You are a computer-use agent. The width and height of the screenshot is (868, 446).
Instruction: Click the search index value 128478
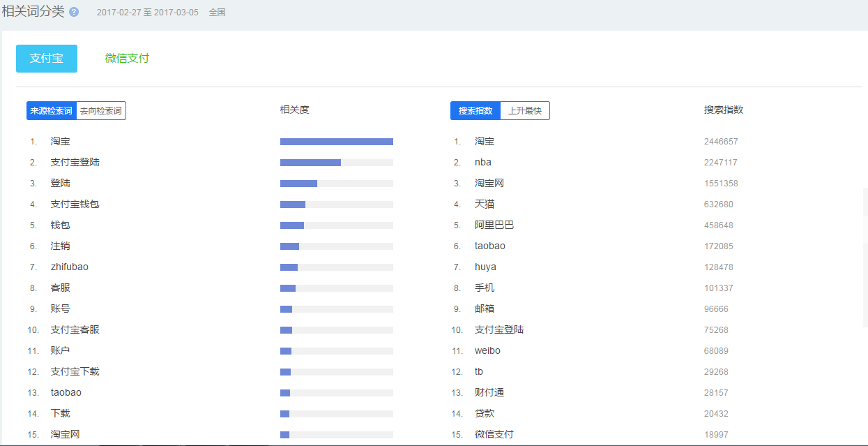click(719, 267)
